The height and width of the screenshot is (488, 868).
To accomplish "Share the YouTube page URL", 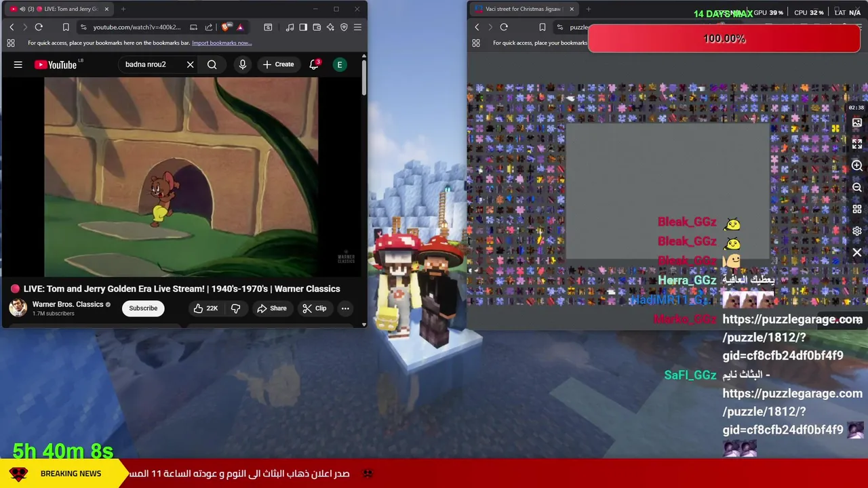I will (x=209, y=27).
